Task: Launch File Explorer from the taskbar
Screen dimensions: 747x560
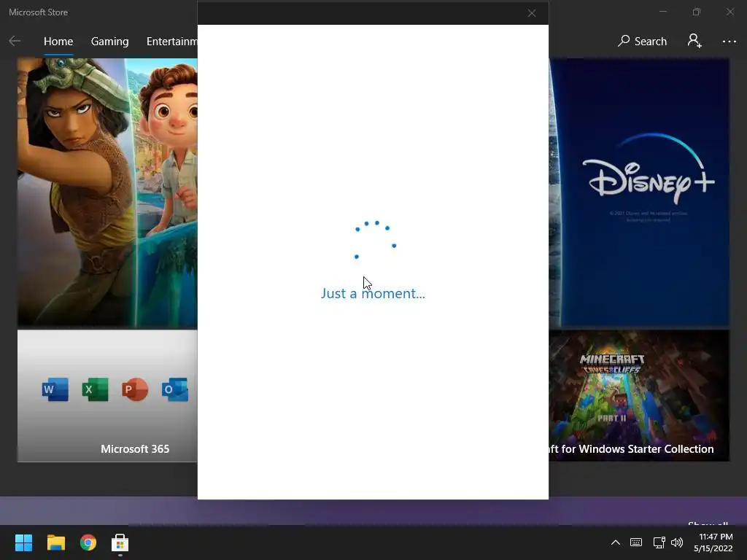Action: coord(55,542)
